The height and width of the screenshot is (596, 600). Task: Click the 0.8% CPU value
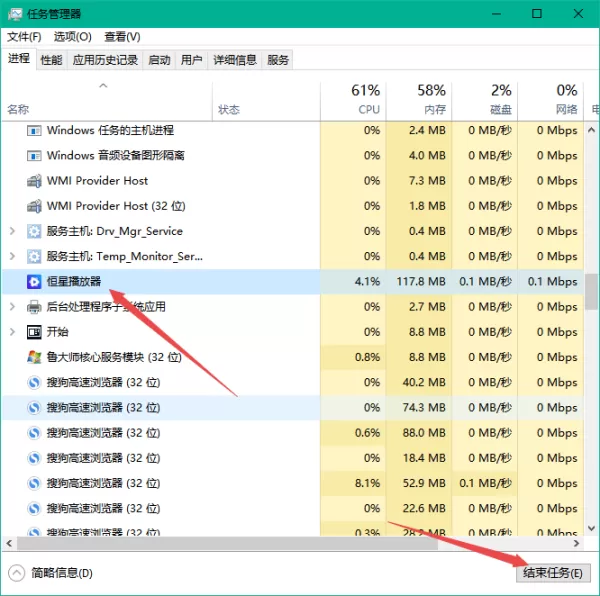pos(367,358)
